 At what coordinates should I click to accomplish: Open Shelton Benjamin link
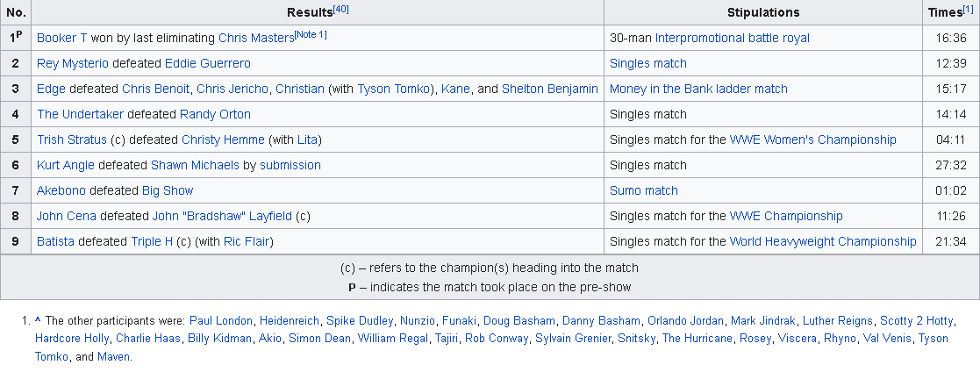pyautogui.click(x=550, y=89)
